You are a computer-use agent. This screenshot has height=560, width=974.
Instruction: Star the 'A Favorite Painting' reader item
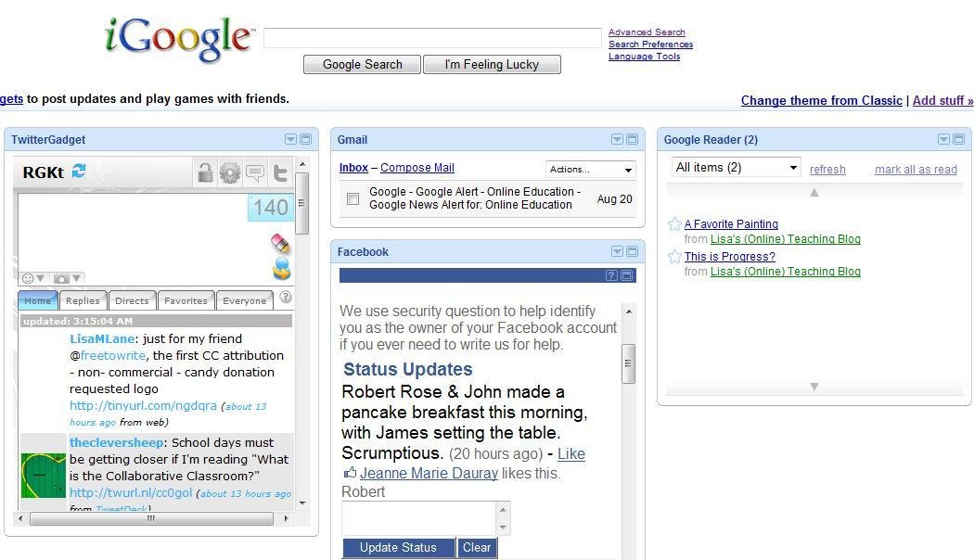674,224
